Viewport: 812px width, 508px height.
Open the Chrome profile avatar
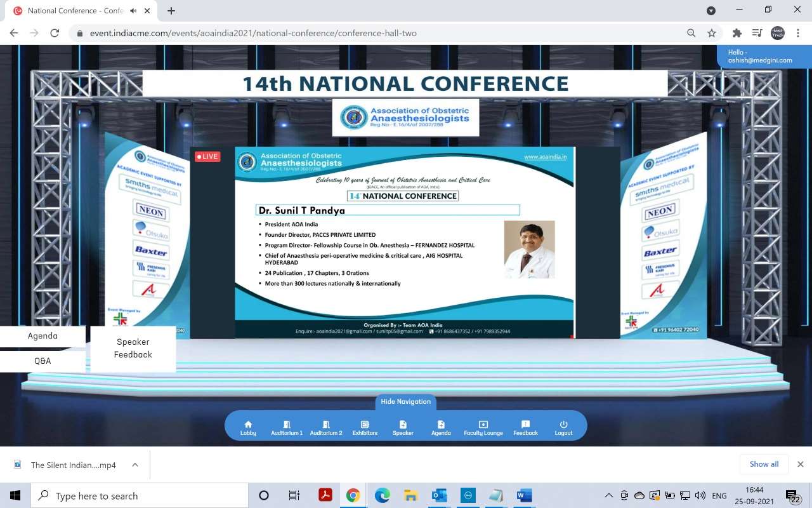tap(778, 33)
